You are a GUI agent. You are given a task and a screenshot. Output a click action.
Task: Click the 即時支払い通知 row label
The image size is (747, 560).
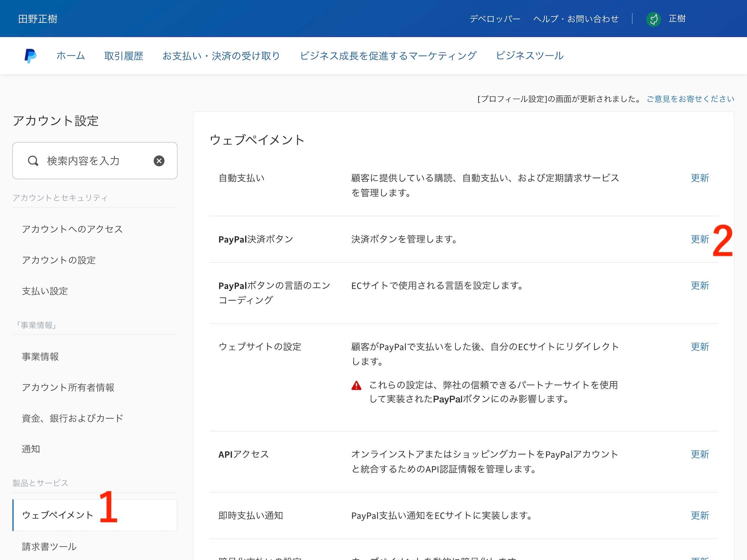[x=251, y=516]
